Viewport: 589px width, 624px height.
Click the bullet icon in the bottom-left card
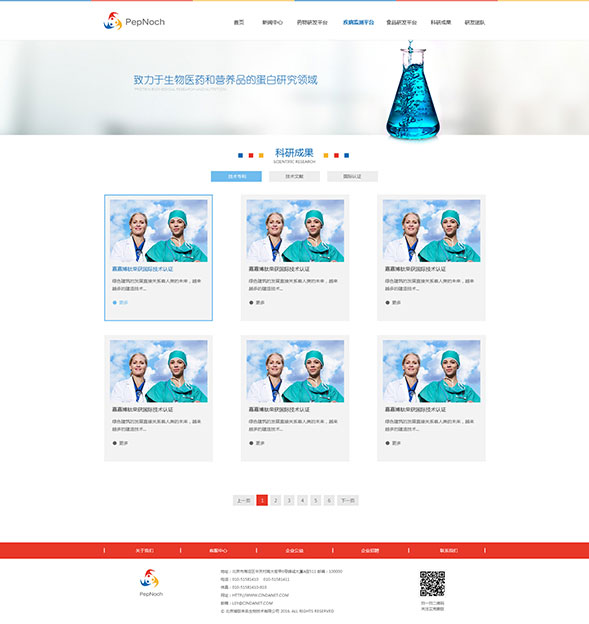(x=115, y=443)
